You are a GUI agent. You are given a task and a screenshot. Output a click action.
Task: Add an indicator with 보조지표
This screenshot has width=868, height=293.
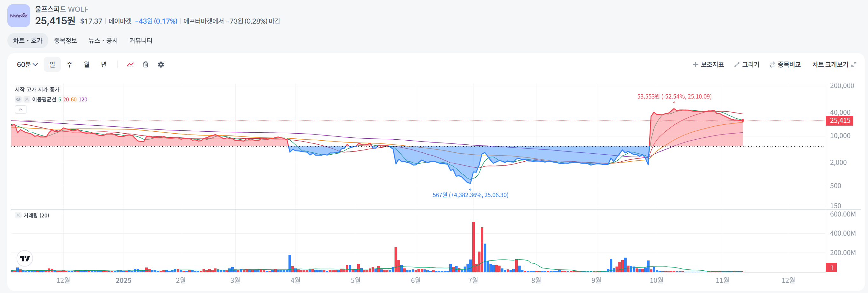pyautogui.click(x=708, y=64)
